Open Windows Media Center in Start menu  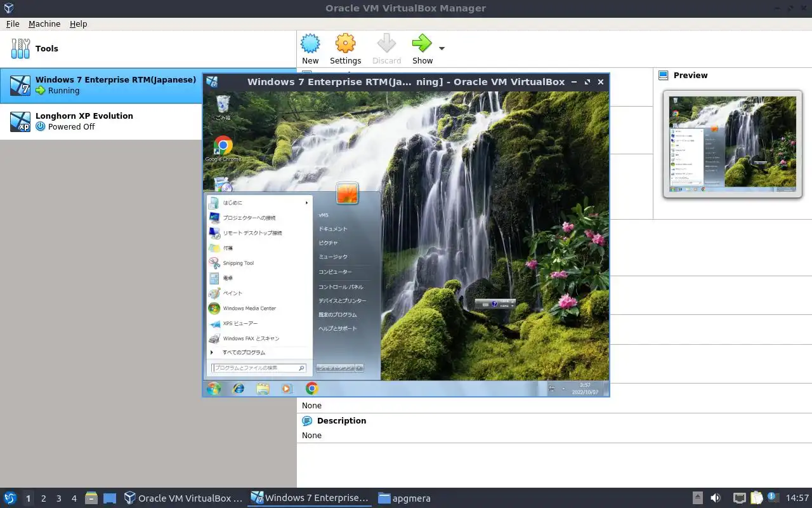click(x=259, y=309)
